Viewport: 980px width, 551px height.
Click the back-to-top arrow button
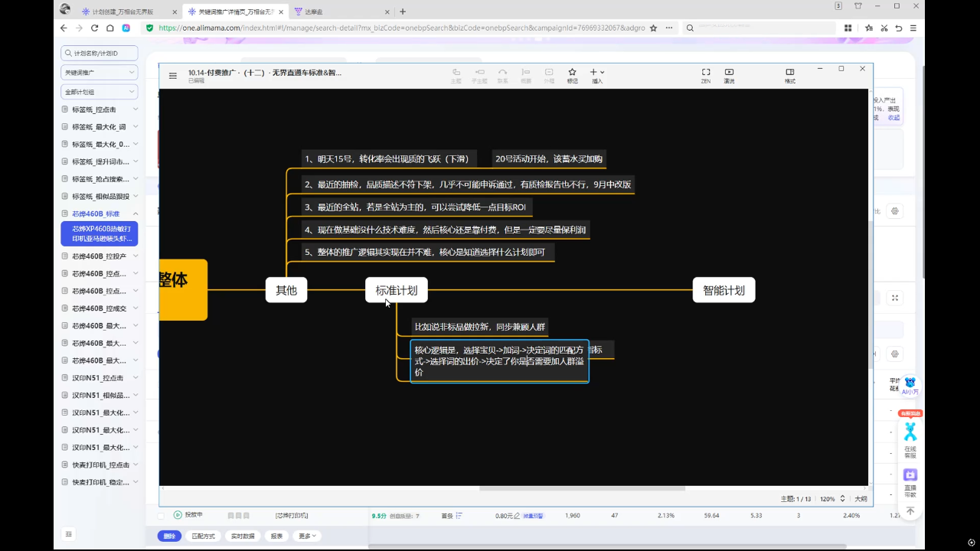pyautogui.click(x=910, y=511)
